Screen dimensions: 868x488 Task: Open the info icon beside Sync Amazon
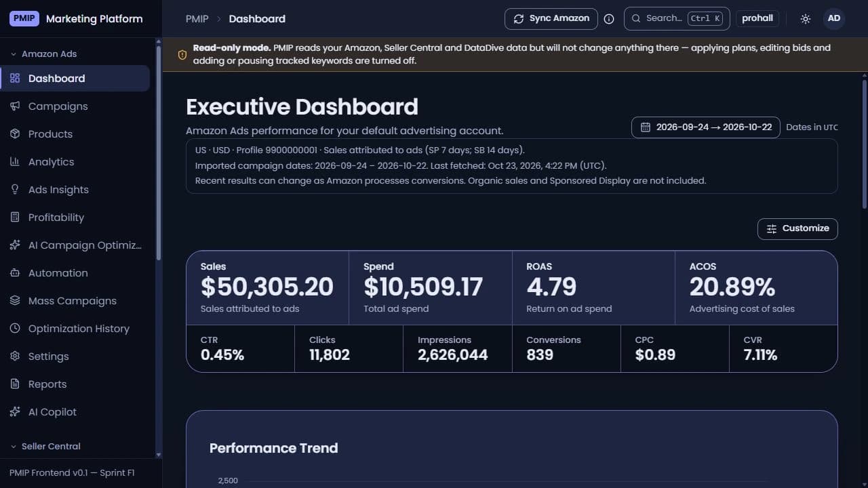tap(609, 19)
